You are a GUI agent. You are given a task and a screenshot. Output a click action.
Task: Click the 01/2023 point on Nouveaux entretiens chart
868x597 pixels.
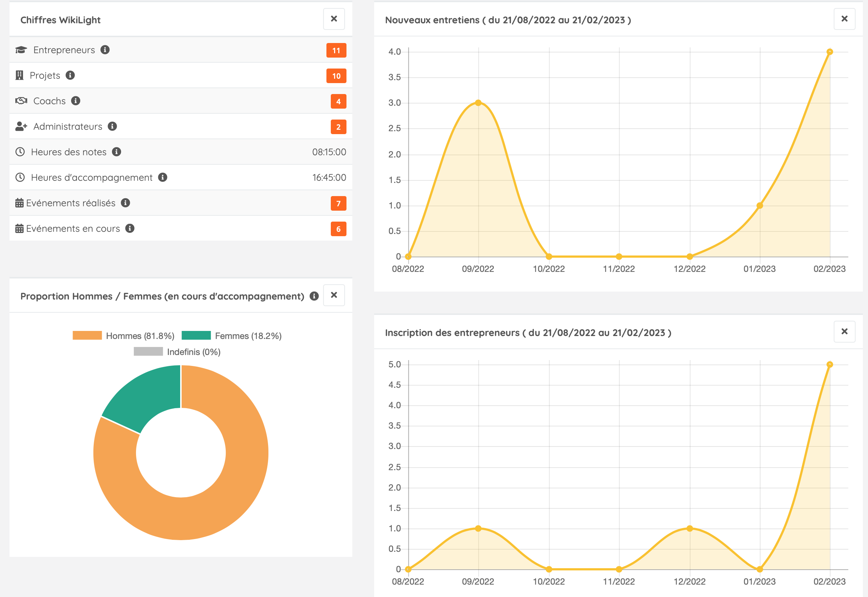pyautogui.click(x=759, y=205)
